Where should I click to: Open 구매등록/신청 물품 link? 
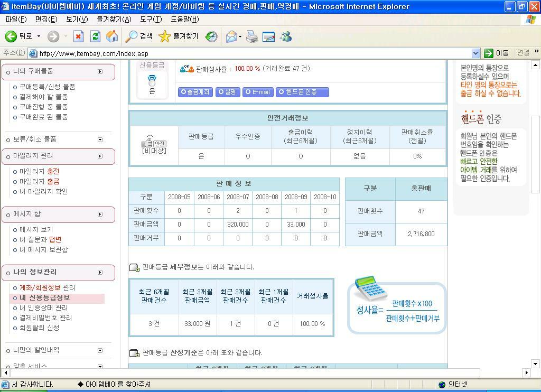47,87
